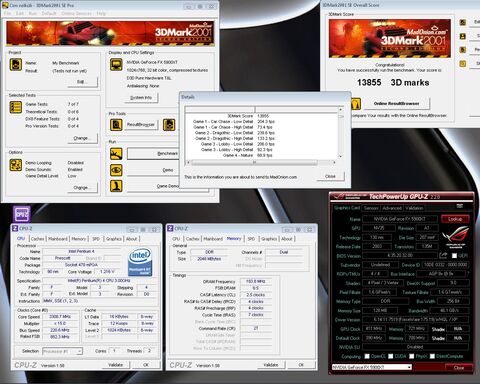Switch to Advanced tab in GPU-Z
The image size is (480, 384).
[x=392, y=208]
